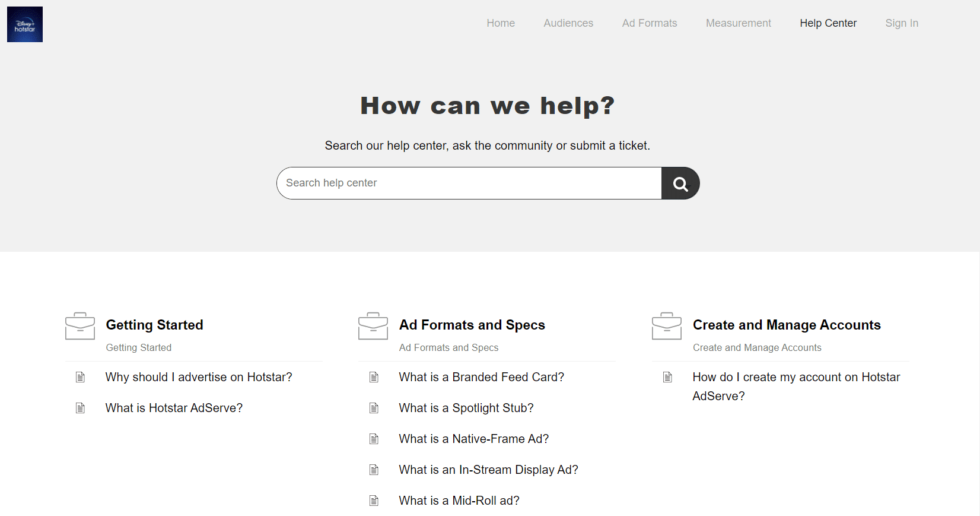The image size is (980, 516).
Task: Click document icon beside How do I create my account
Action: tap(667, 377)
